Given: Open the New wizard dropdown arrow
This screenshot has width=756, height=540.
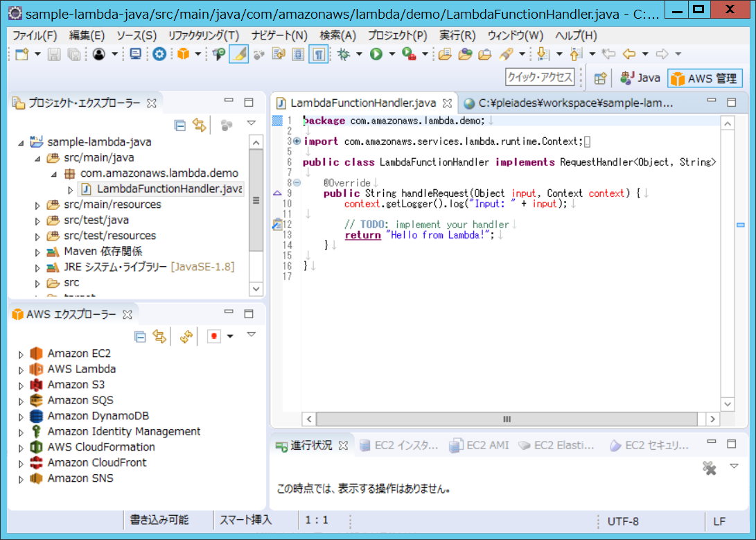Looking at the screenshot, I should point(37,54).
